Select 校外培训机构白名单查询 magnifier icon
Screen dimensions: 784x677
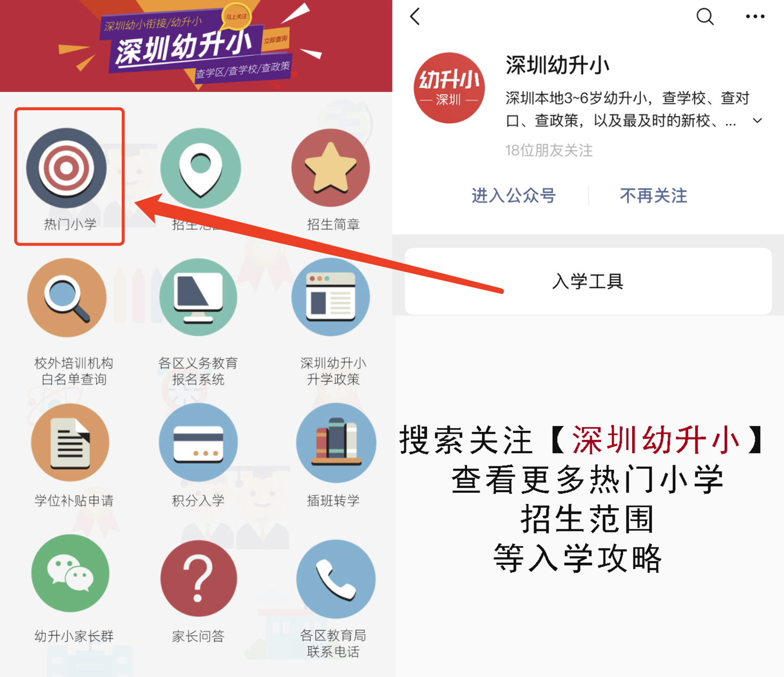(67, 297)
